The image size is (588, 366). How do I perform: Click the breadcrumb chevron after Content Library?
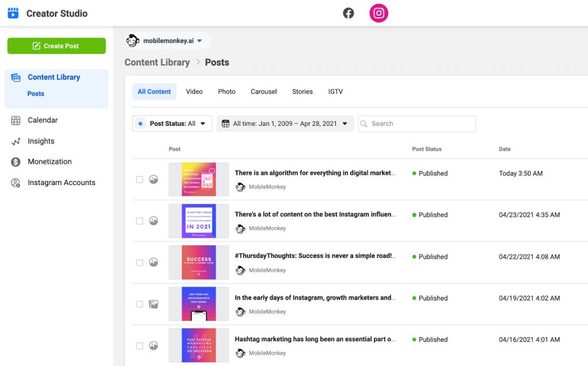click(x=198, y=62)
